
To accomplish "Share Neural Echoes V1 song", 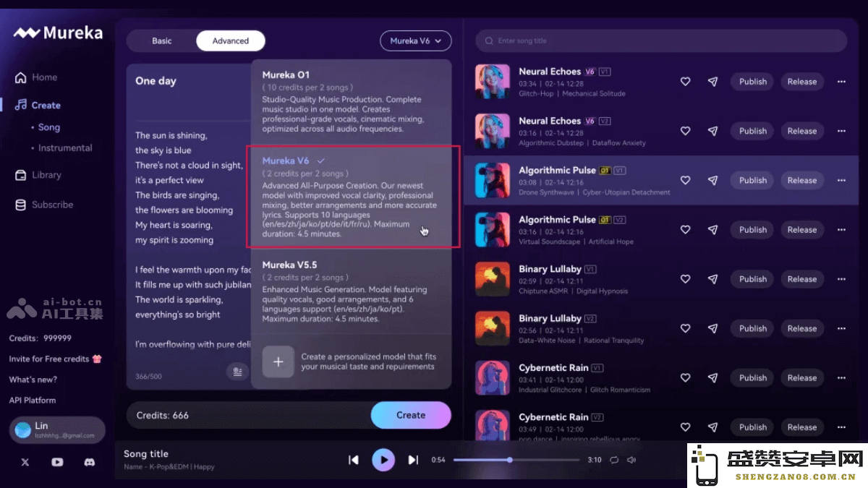I will tap(712, 82).
